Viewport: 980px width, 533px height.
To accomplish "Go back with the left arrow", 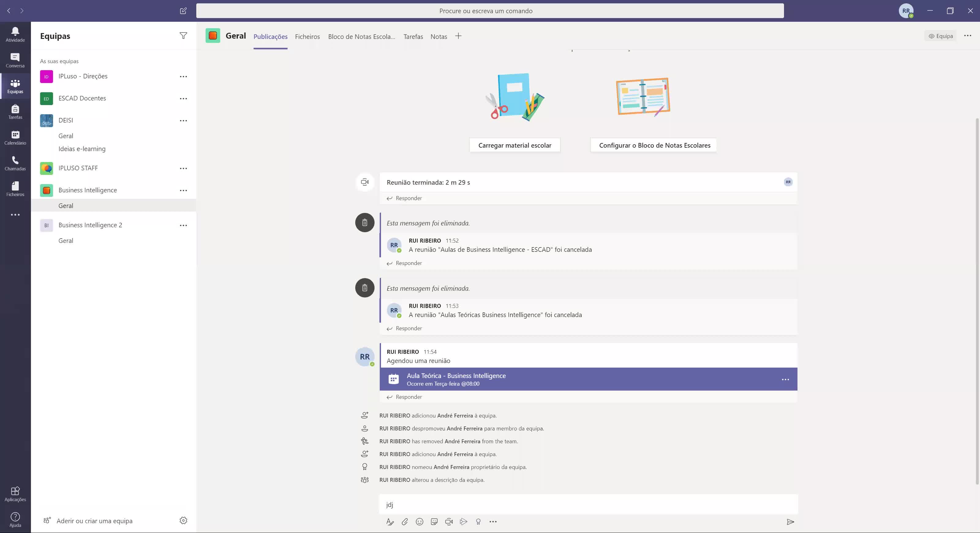I will (9, 11).
